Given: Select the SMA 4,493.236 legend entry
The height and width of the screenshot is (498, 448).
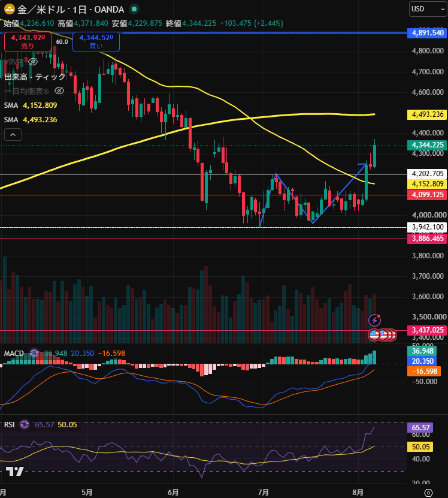Looking at the screenshot, I should 31,120.
